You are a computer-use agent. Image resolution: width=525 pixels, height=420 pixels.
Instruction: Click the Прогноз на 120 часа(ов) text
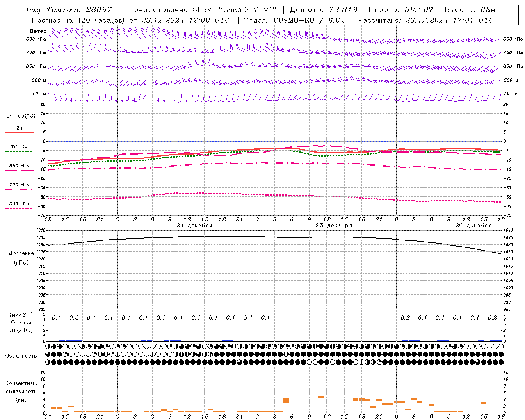click(x=79, y=20)
